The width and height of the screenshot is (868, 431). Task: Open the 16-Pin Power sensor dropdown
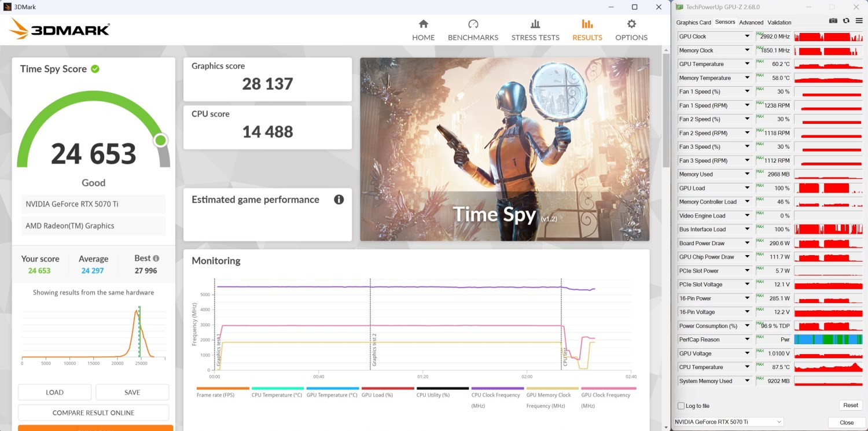click(x=747, y=299)
